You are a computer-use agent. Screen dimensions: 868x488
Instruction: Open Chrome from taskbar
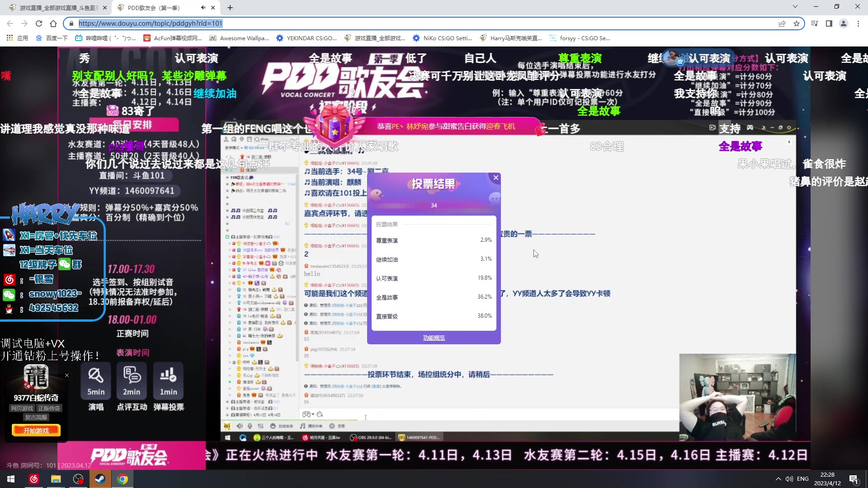[x=123, y=479]
